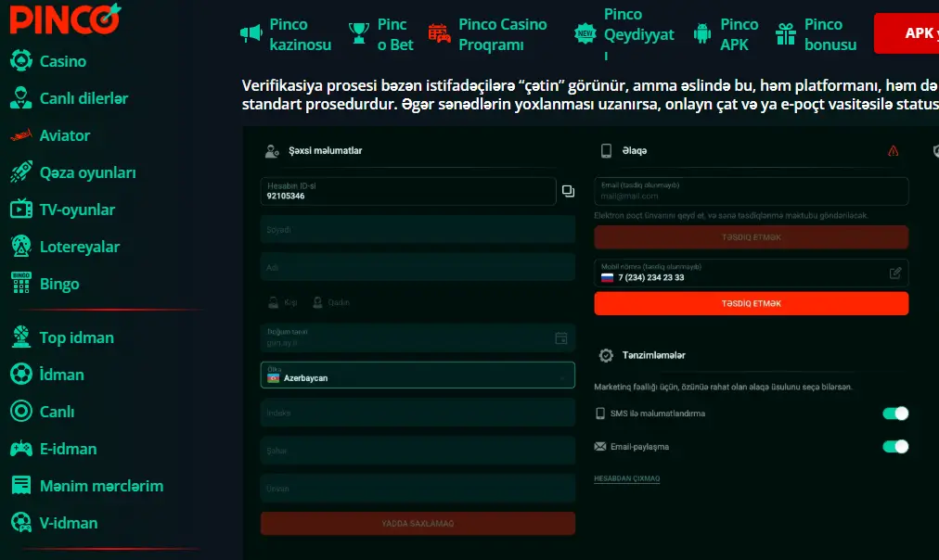Click the Qəza oyunları rocket icon
This screenshot has width=939, height=560.
21,172
